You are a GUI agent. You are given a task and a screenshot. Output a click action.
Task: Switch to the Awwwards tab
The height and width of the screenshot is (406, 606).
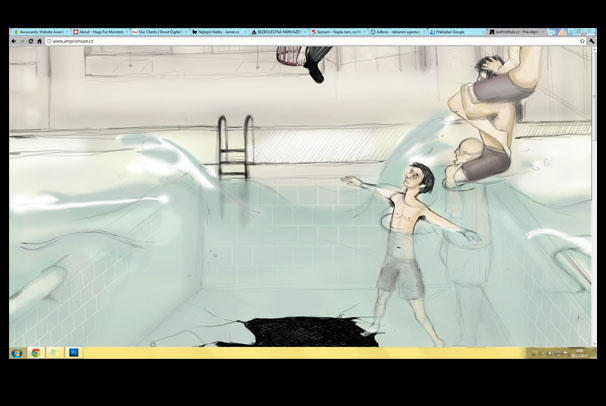(x=40, y=32)
